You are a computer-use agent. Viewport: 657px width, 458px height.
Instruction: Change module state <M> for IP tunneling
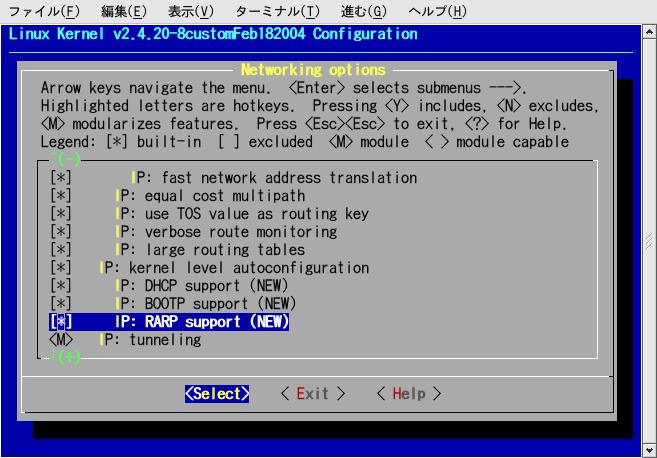[x=61, y=340]
